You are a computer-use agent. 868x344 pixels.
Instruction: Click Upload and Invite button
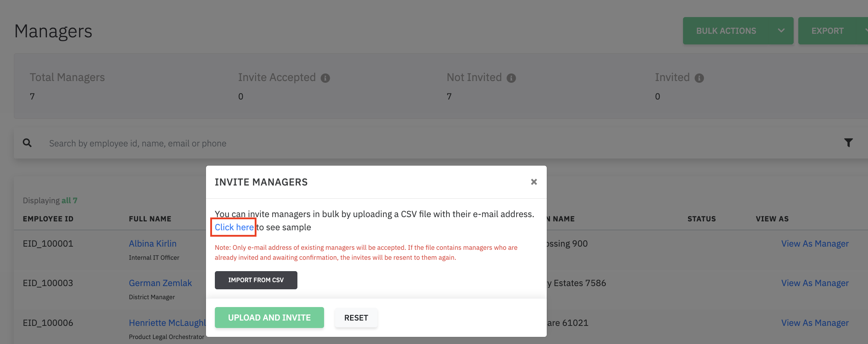click(x=269, y=317)
